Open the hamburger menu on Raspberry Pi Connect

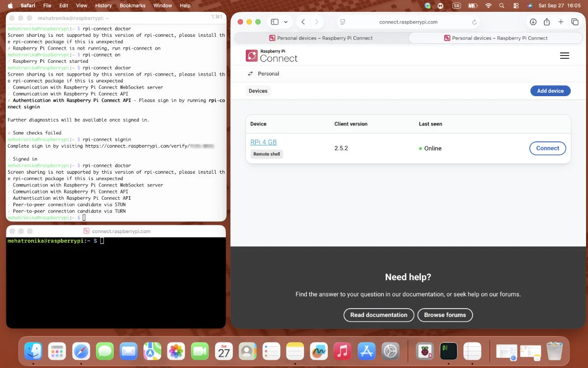tap(564, 56)
